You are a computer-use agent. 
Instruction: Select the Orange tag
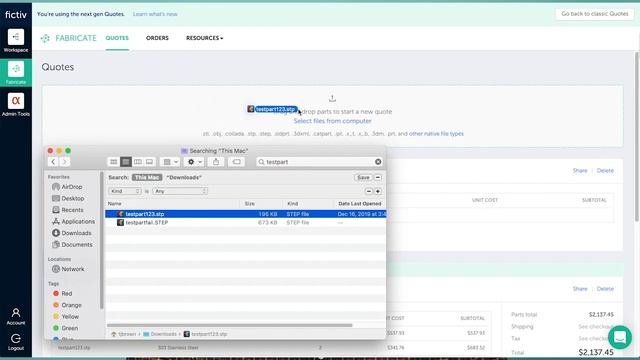(67, 305)
